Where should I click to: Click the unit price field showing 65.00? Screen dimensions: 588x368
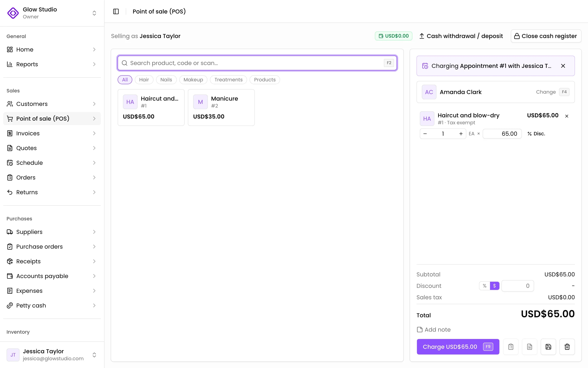coord(502,134)
